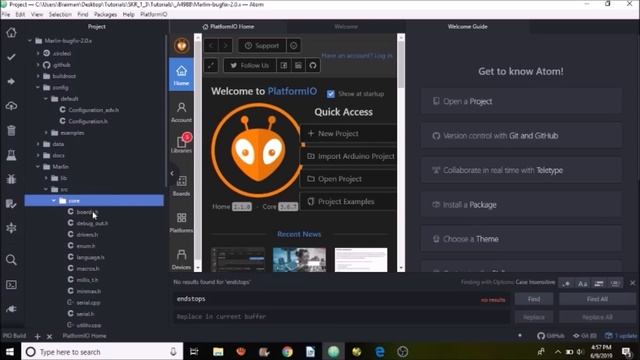
Task: Click the Support button
Action: tap(262, 45)
